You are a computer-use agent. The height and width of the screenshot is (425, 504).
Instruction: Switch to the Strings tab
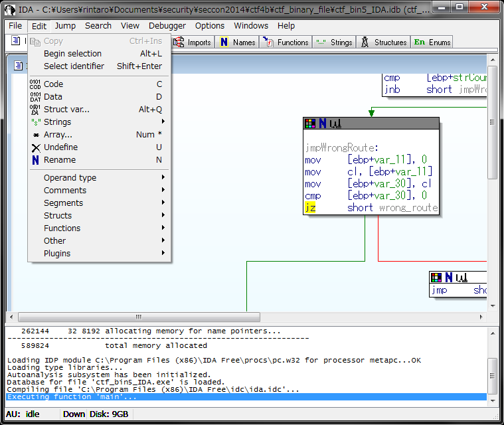tap(334, 42)
